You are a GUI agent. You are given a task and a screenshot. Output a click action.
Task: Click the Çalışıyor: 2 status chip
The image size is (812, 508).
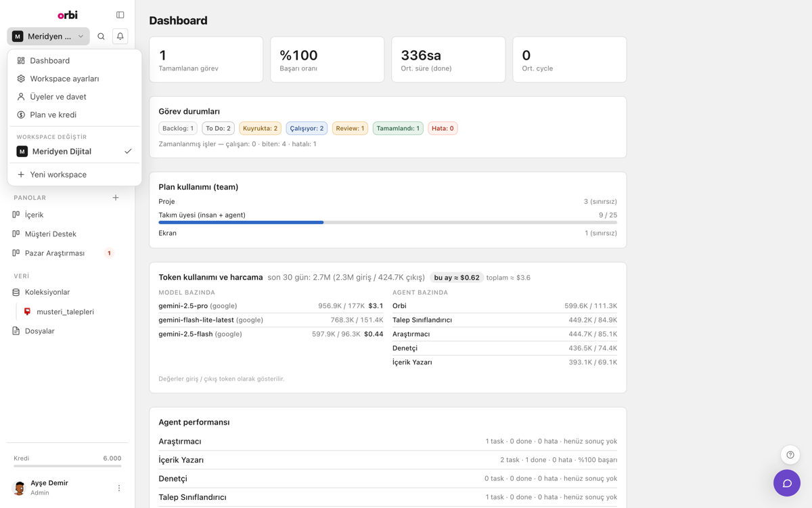click(x=307, y=128)
